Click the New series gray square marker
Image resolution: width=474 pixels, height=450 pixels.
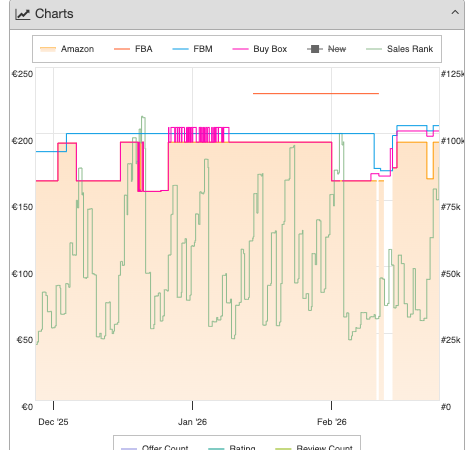tap(315, 49)
